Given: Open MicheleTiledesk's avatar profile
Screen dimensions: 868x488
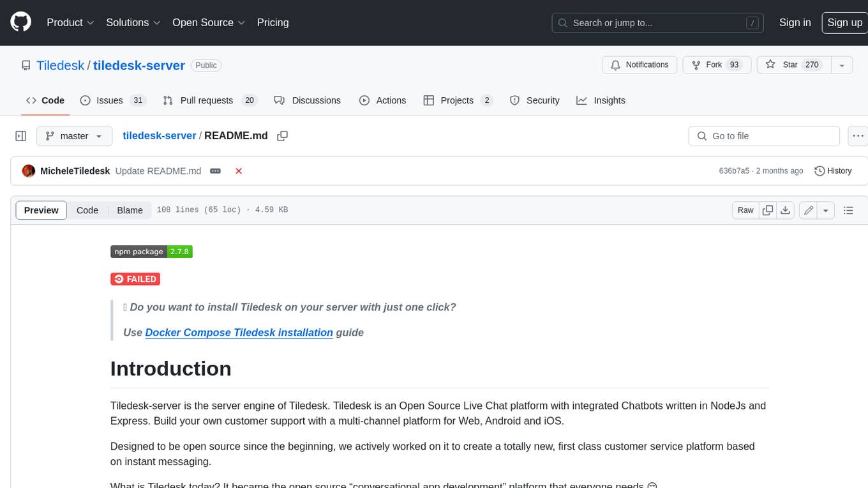Looking at the screenshot, I should pyautogui.click(x=28, y=171).
